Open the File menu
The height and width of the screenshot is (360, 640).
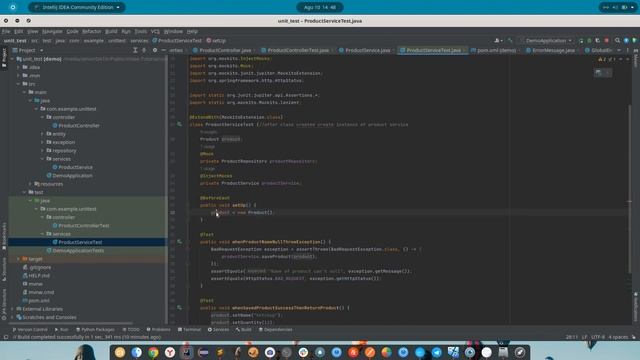pyautogui.click(x=6, y=31)
